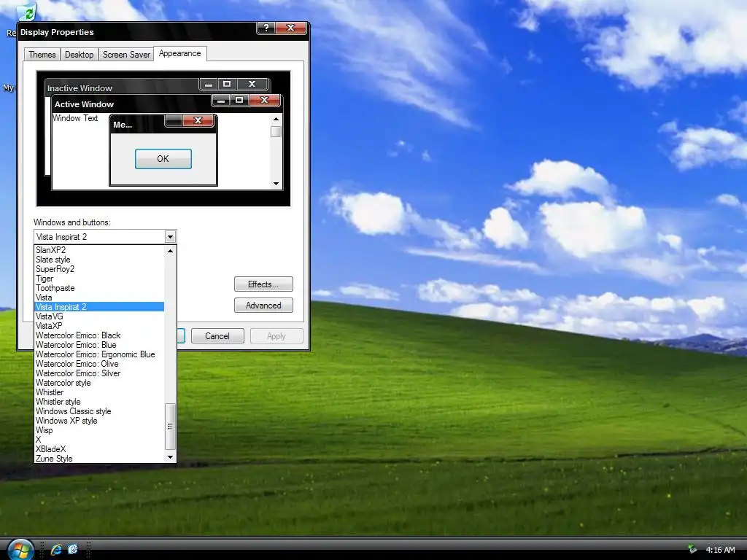Choose Zune Style at list bottom
The image size is (747, 560).
click(99, 459)
